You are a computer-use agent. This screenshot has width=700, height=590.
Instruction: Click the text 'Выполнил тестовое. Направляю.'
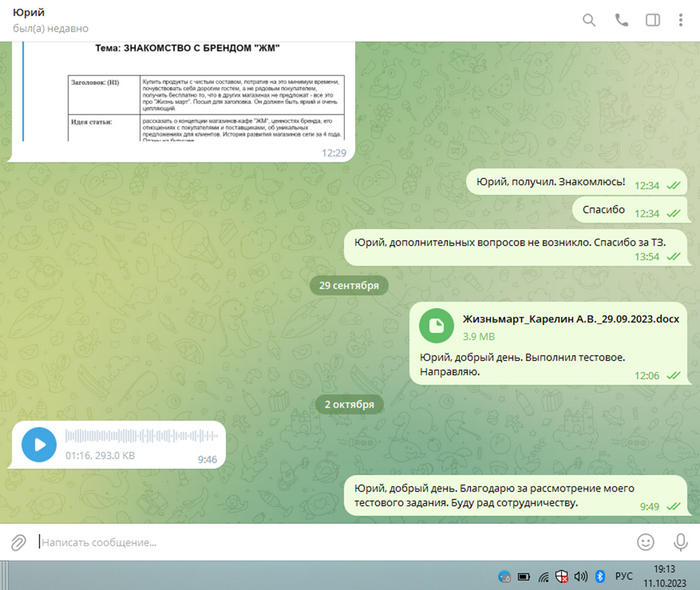click(522, 364)
